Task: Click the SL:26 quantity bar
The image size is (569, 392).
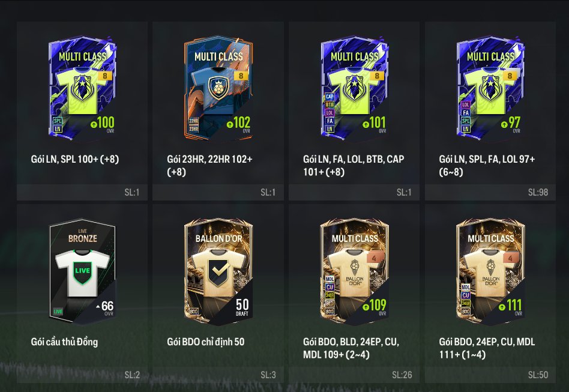Action: [x=354, y=375]
